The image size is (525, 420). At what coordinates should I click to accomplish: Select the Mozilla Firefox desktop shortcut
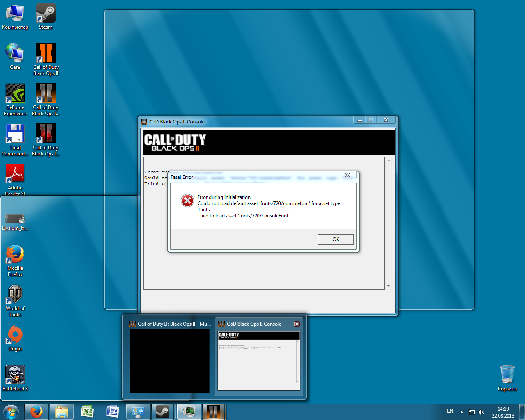(15, 261)
